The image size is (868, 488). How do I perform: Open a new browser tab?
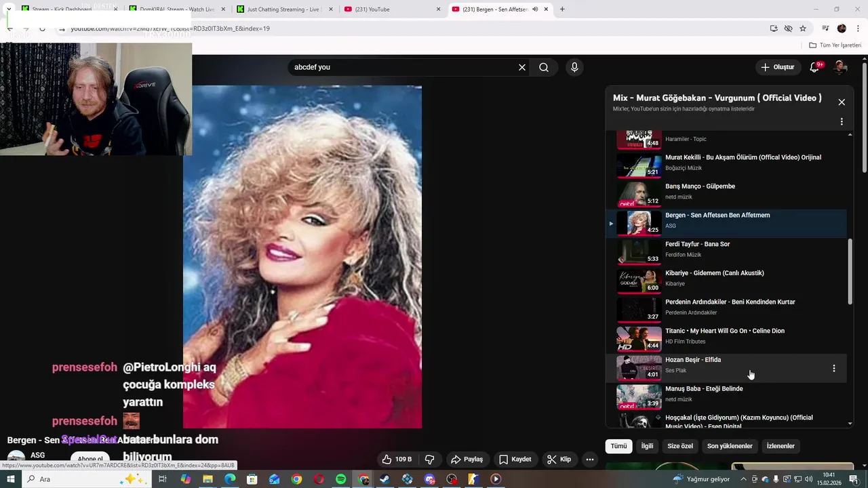pyautogui.click(x=562, y=9)
